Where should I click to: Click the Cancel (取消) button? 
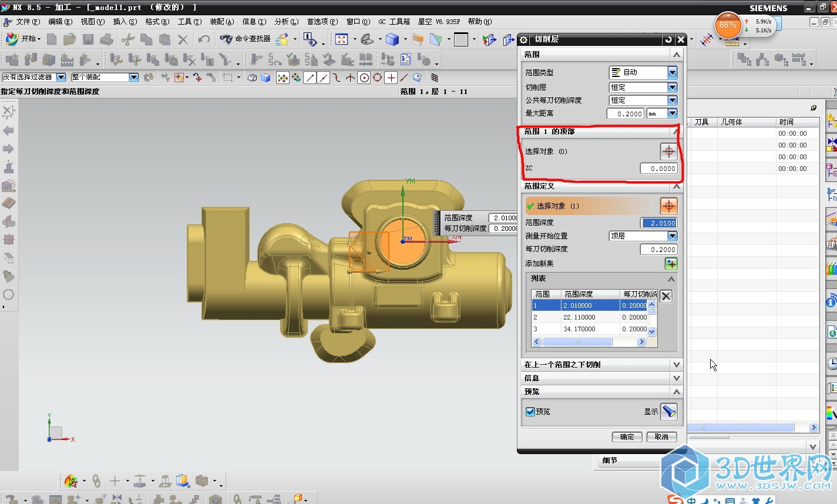pos(661,436)
